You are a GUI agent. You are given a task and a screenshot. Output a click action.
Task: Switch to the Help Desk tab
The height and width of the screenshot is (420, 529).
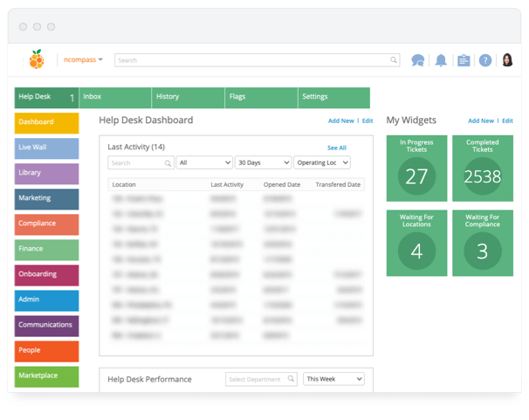[46, 98]
